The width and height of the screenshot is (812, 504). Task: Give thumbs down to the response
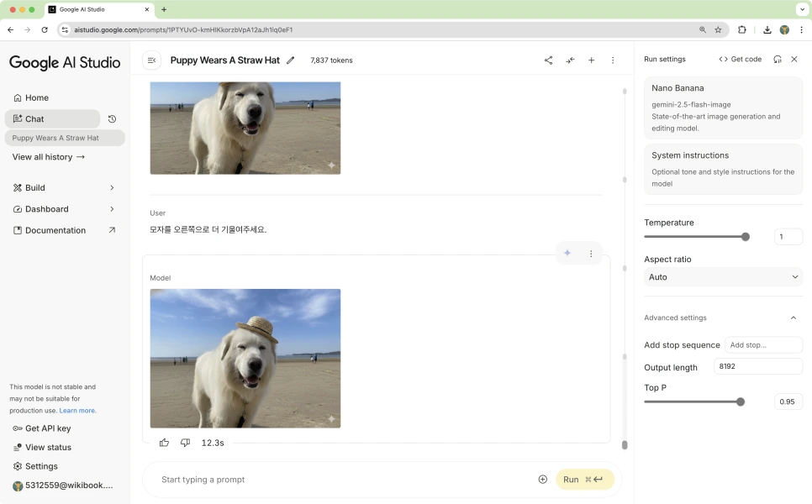coord(185,443)
